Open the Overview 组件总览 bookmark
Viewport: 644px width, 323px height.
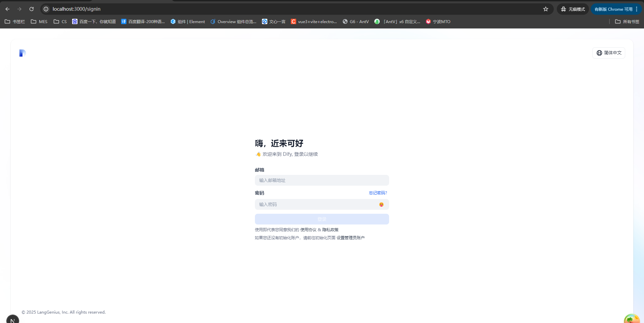(x=233, y=21)
